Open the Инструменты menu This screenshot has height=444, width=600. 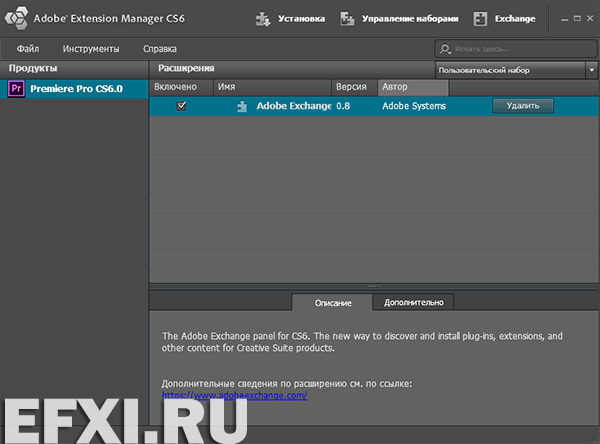91,49
